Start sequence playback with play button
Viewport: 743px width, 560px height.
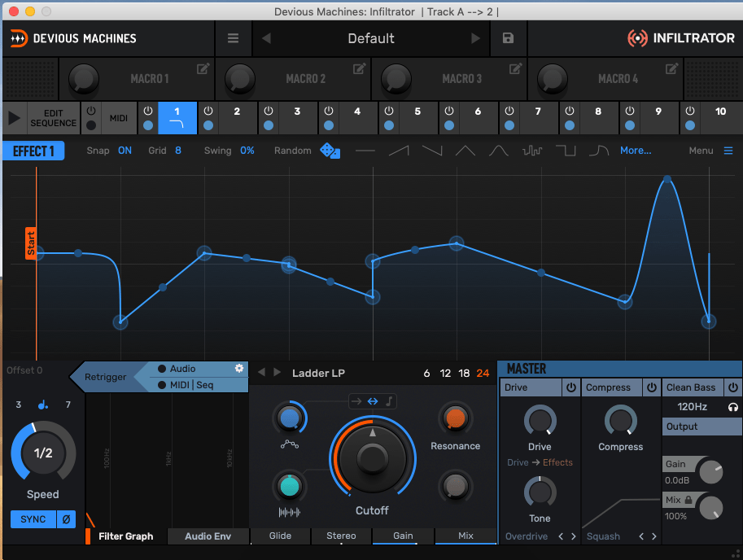click(x=14, y=118)
